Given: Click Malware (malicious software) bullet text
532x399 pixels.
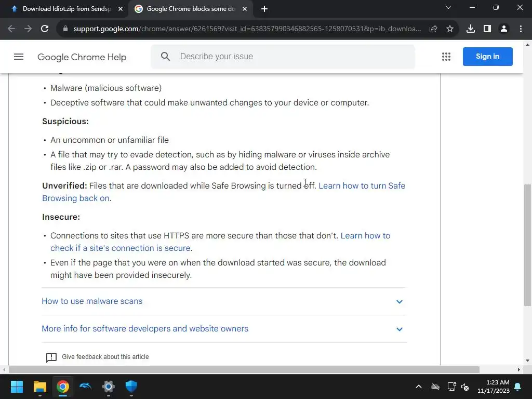Looking at the screenshot, I should 106,88.
